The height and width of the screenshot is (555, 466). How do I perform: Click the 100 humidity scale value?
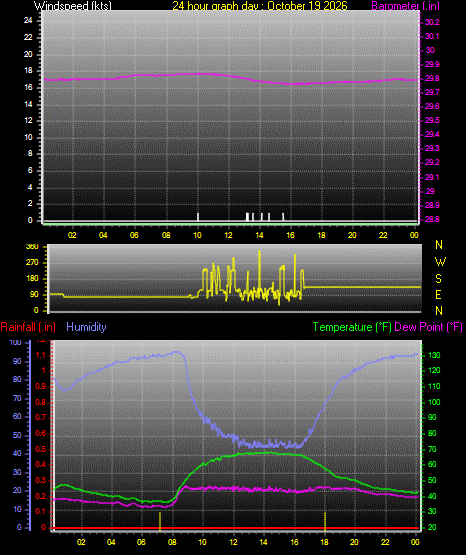click(16, 343)
